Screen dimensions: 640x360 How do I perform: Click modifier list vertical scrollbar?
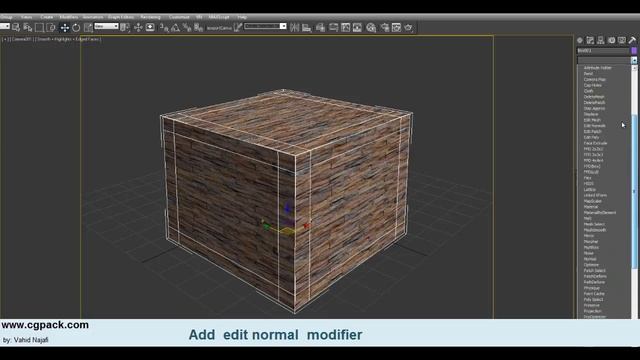coord(634,192)
